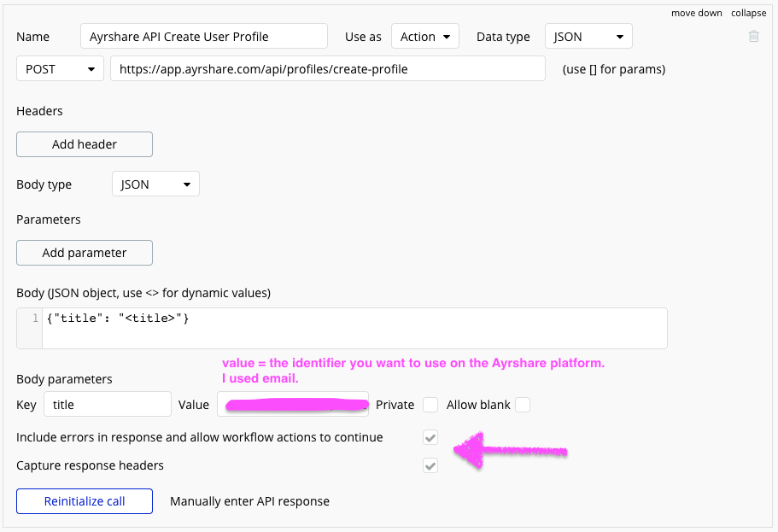Collapse the API call panel

pyautogui.click(x=748, y=13)
